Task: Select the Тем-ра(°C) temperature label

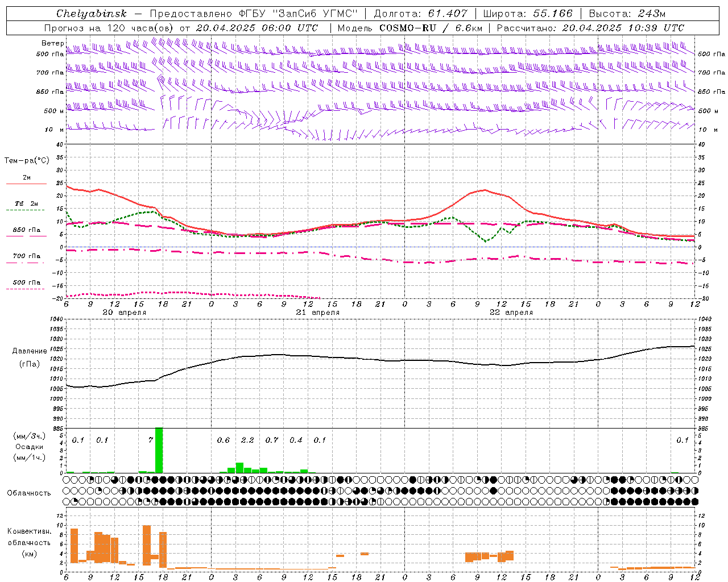Action: [27, 161]
